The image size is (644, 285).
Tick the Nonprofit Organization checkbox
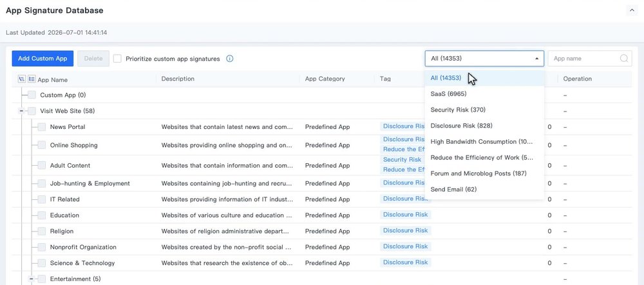(x=42, y=247)
